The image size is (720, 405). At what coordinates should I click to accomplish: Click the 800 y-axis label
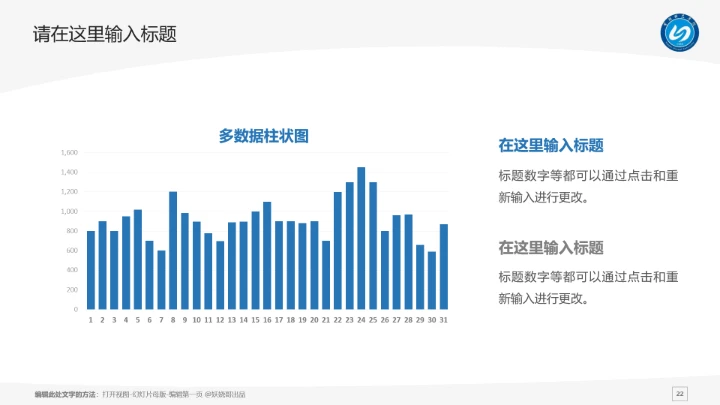point(72,231)
